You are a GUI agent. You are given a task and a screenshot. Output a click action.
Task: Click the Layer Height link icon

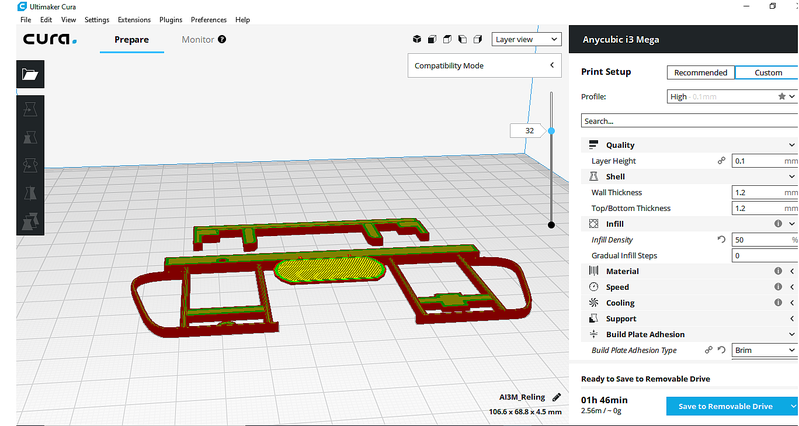tap(722, 161)
